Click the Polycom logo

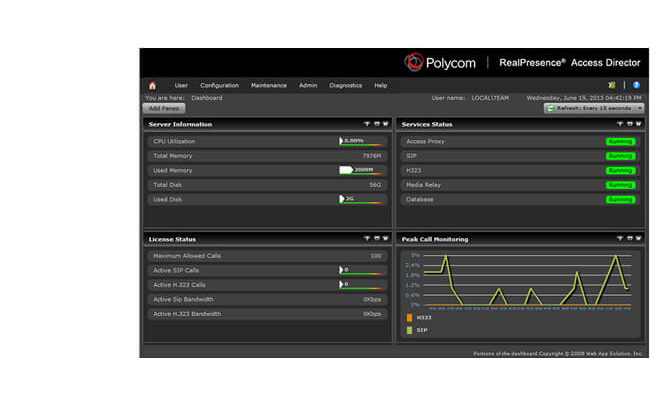click(440, 63)
